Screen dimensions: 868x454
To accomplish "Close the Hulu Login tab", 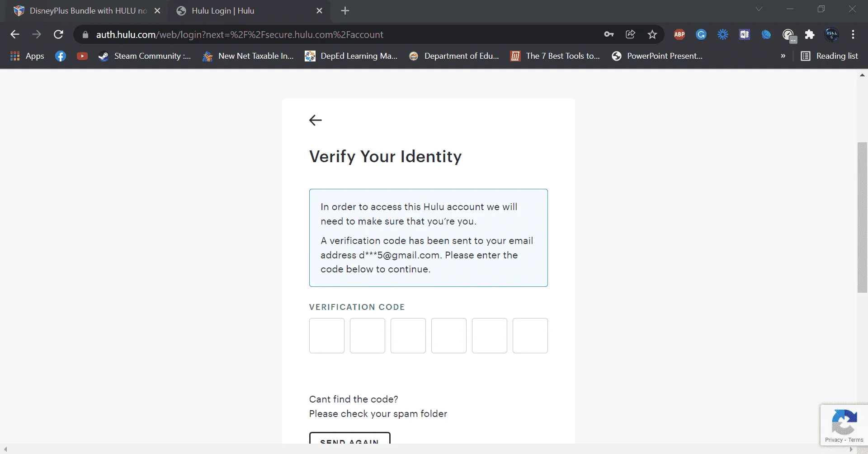I will (319, 11).
